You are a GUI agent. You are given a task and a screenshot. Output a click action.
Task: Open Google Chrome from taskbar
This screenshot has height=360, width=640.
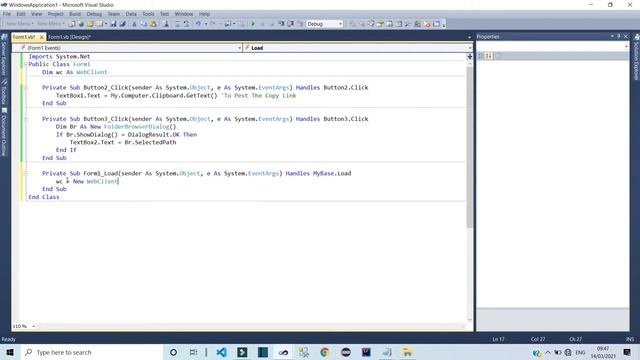point(325,352)
